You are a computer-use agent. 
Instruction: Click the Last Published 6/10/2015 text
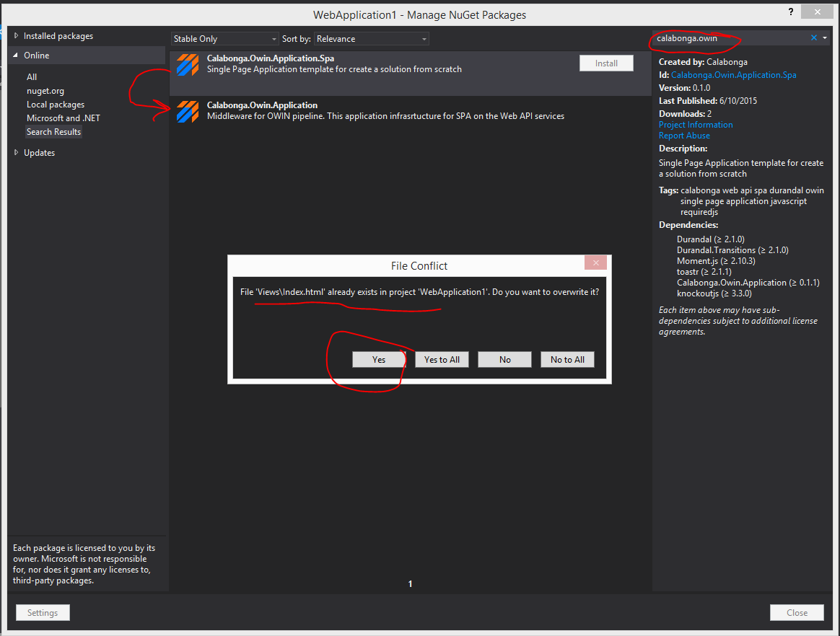click(707, 101)
